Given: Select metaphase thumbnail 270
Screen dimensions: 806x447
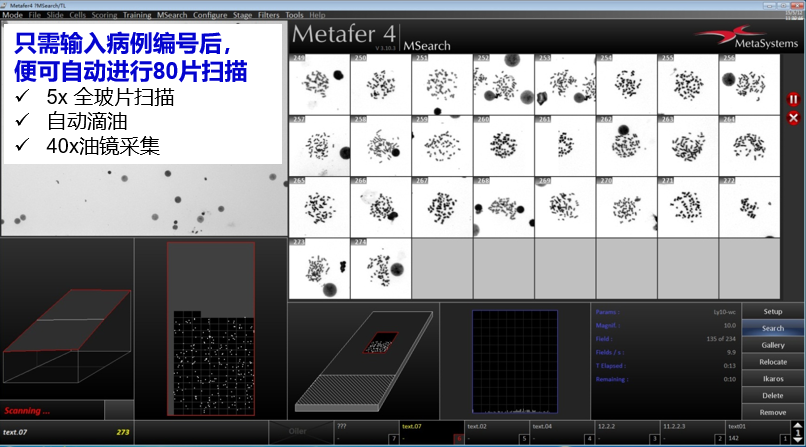Looking at the screenshot, I should click(x=627, y=207).
